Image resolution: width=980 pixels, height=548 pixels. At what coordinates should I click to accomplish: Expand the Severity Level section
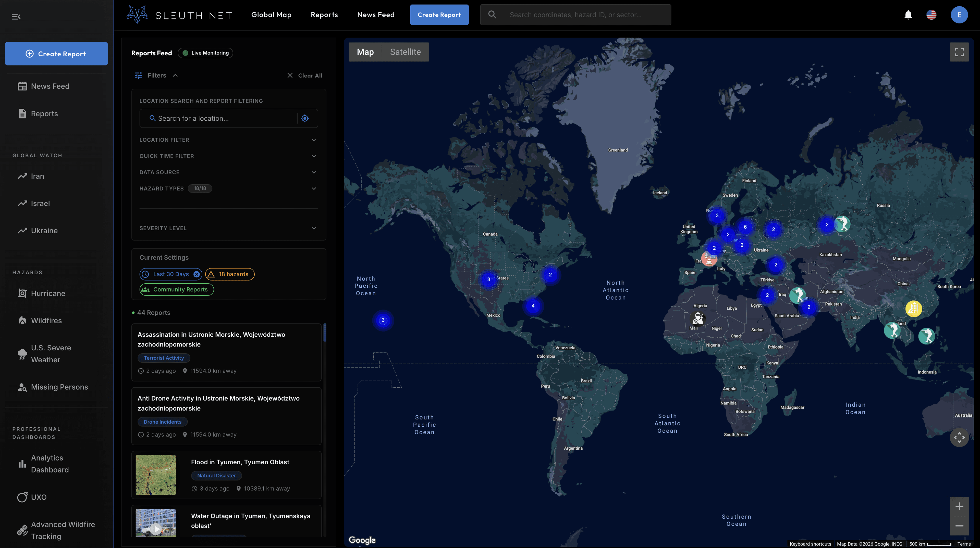228,228
